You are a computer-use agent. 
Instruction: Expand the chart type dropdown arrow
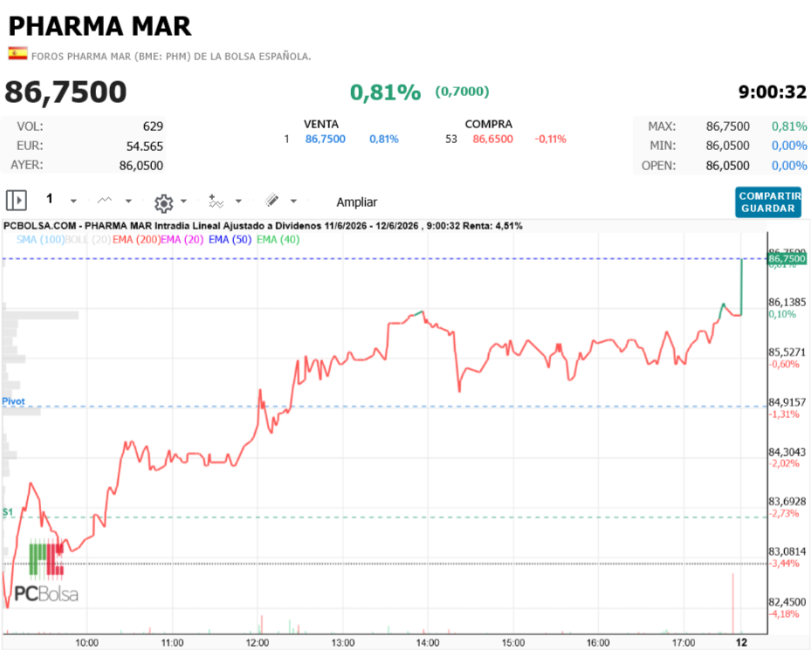click(128, 201)
